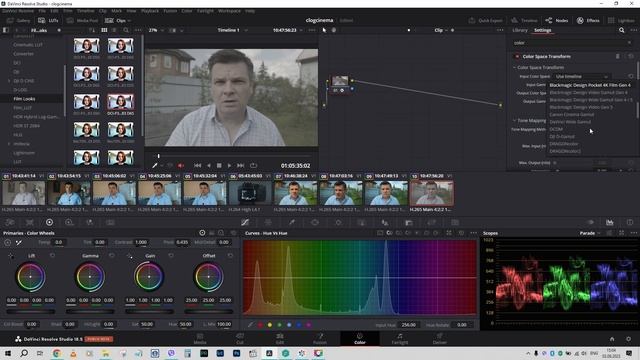Select Blackmagic Design Pocket 4K Film Gen 4

tap(590, 85)
